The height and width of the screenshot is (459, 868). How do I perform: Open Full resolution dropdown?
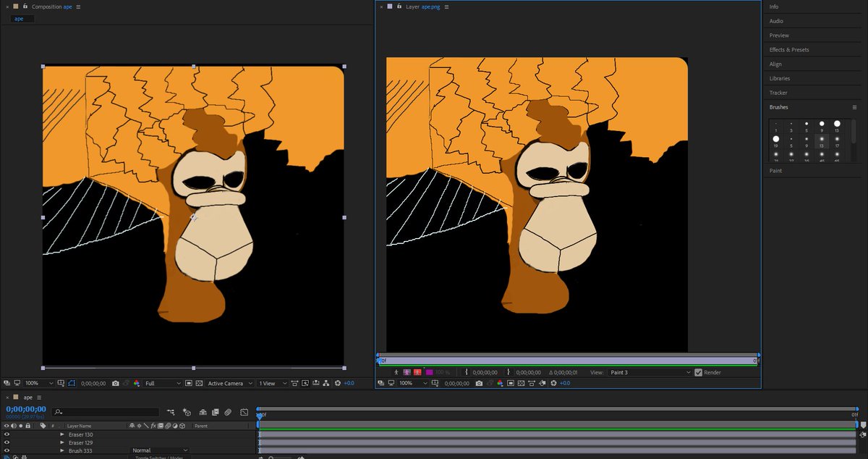(x=163, y=383)
